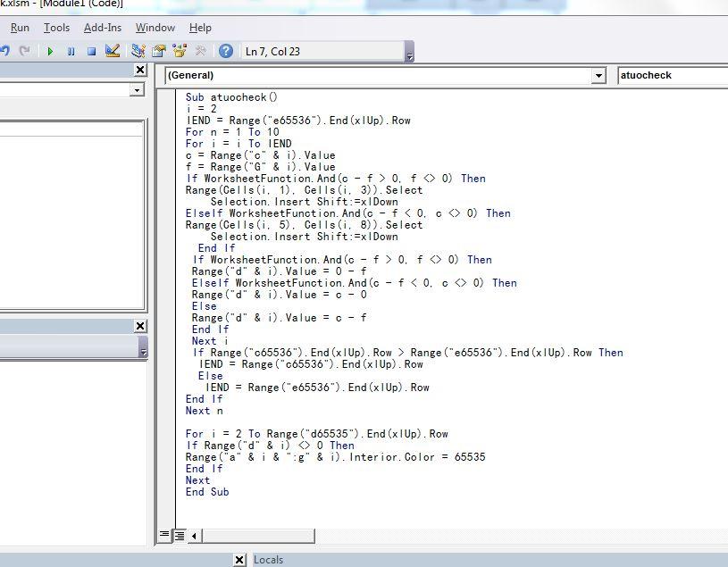Viewport: 728px width, 567px height.
Task: Open the Run menu
Action: point(20,28)
